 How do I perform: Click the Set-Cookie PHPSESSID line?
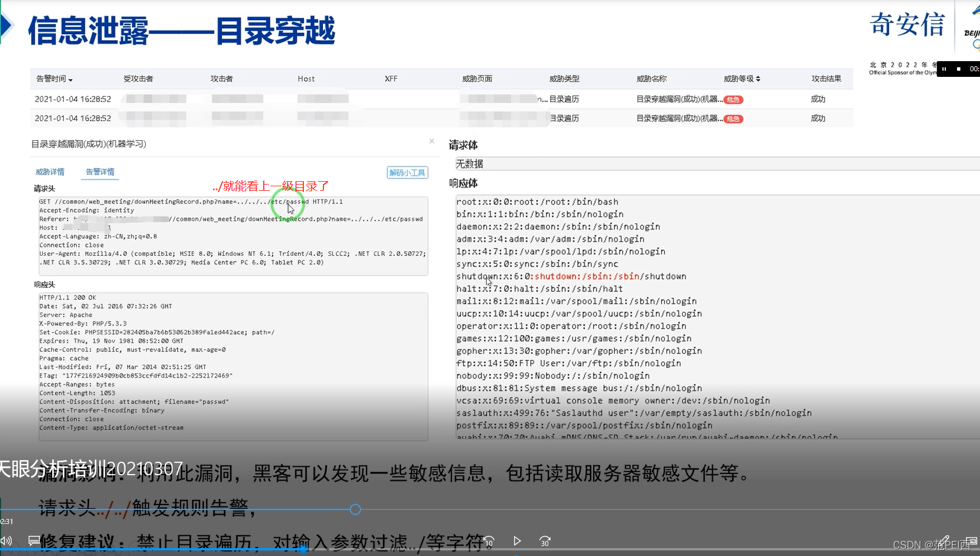[x=156, y=332]
